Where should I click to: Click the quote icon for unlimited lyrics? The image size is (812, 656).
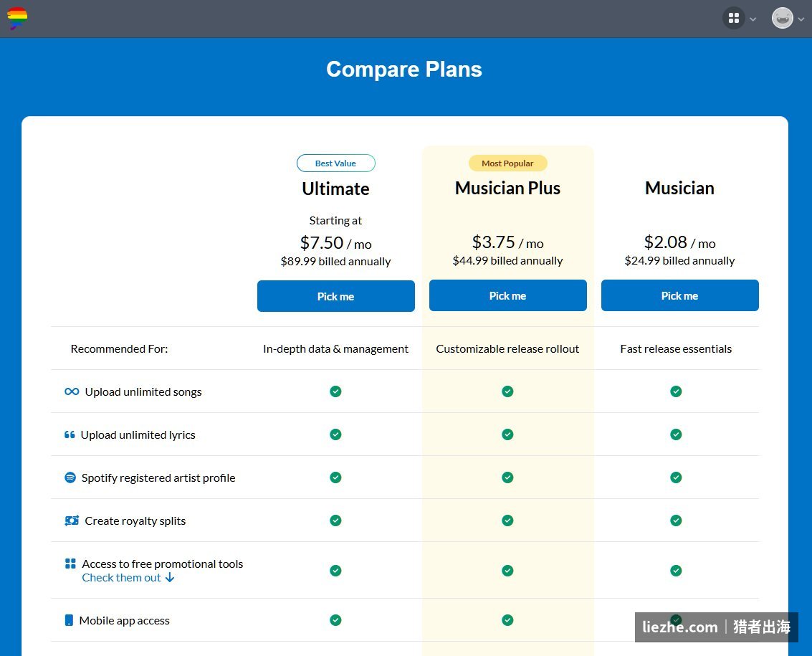click(70, 434)
